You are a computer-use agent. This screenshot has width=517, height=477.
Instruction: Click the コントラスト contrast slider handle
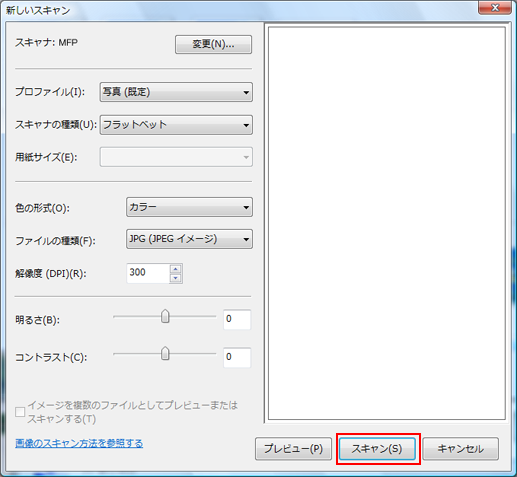click(165, 353)
